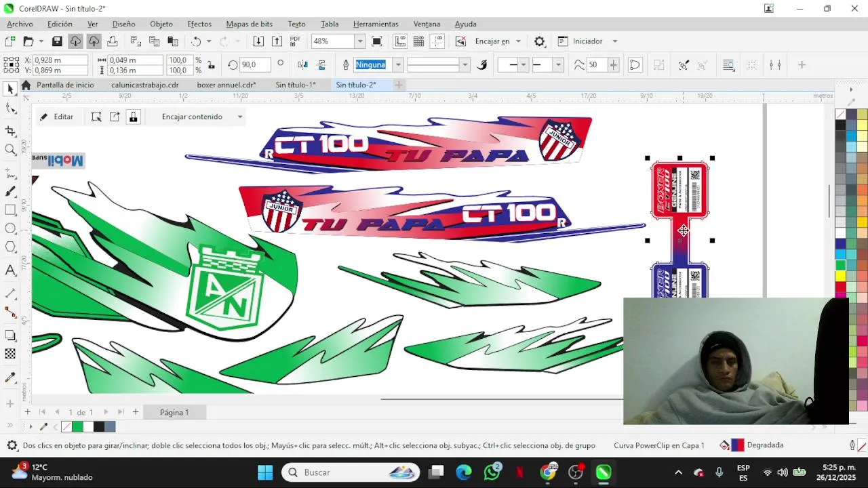This screenshot has height=488, width=868.
Task: Open the Home screen tab icon
Action: 26,85
